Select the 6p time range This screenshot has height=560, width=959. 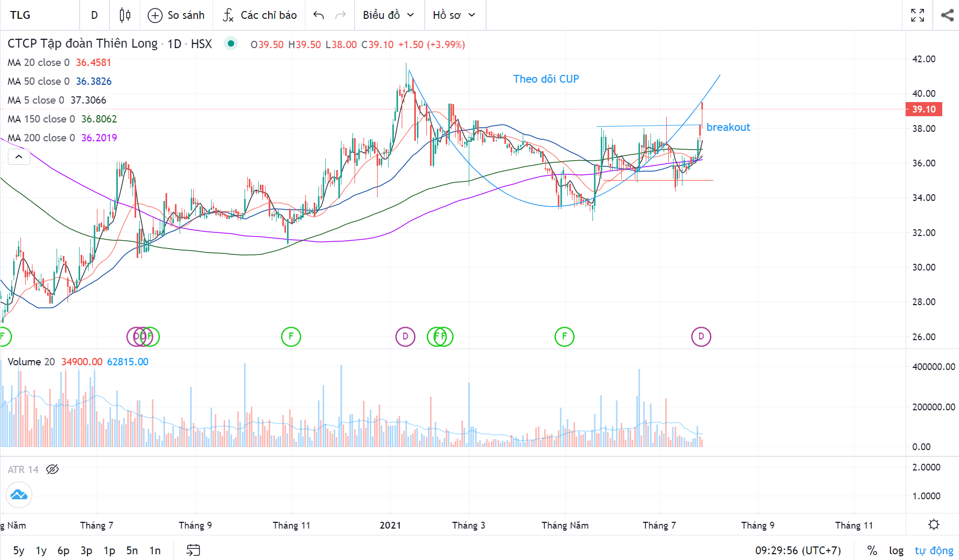pyautogui.click(x=63, y=551)
